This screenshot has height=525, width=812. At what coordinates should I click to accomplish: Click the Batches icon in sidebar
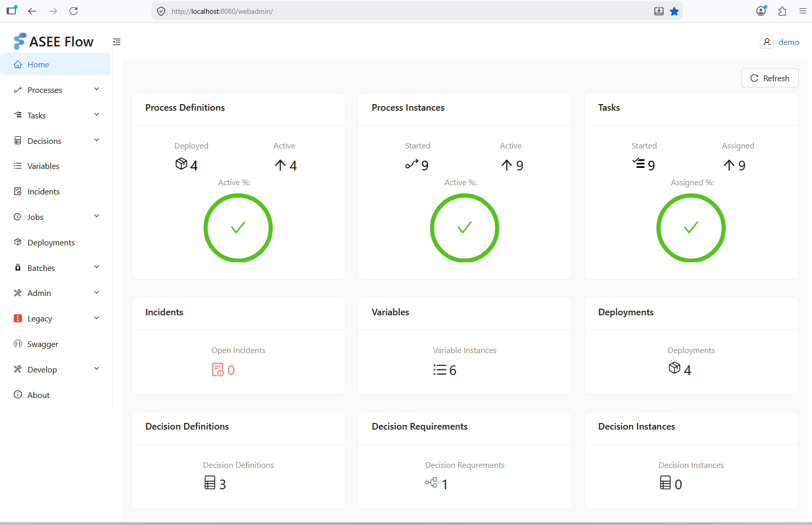[x=18, y=268]
